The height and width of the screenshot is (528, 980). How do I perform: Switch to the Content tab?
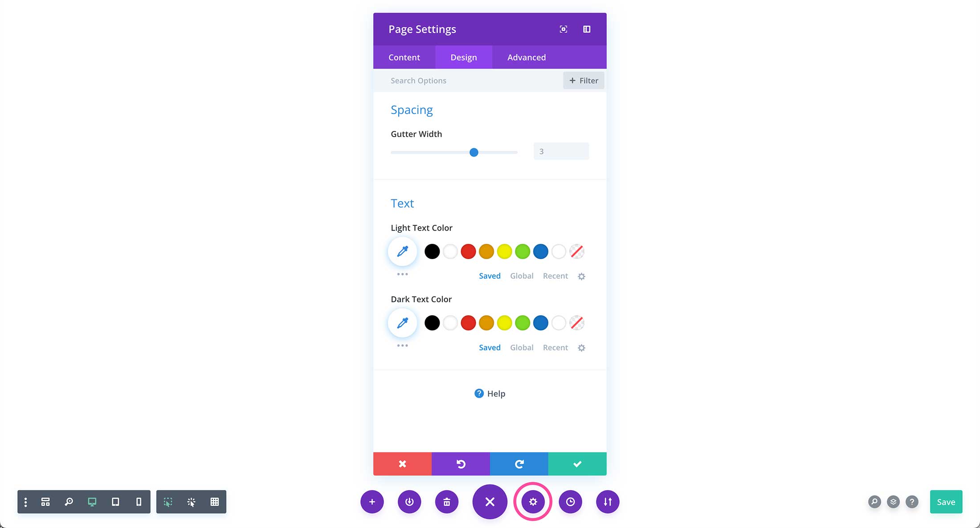pos(404,57)
